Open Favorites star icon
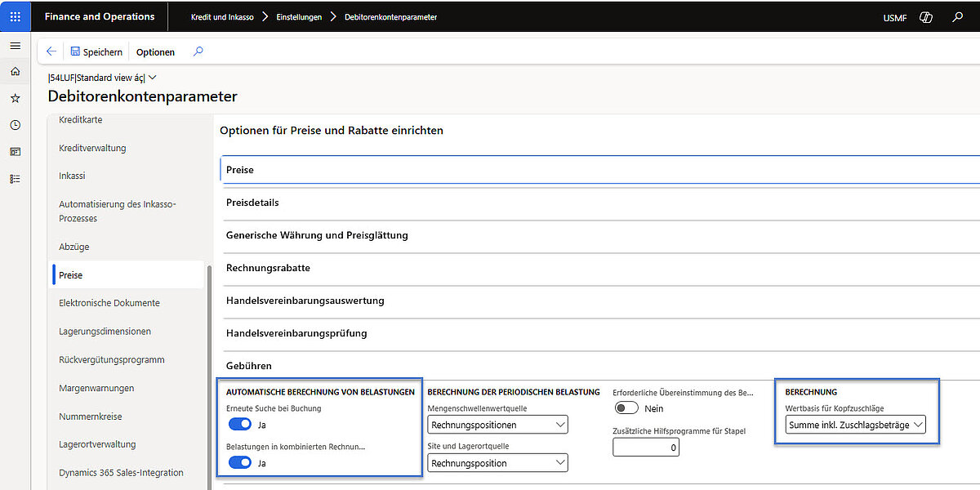The width and height of the screenshot is (980, 490). click(x=15, y=98)
